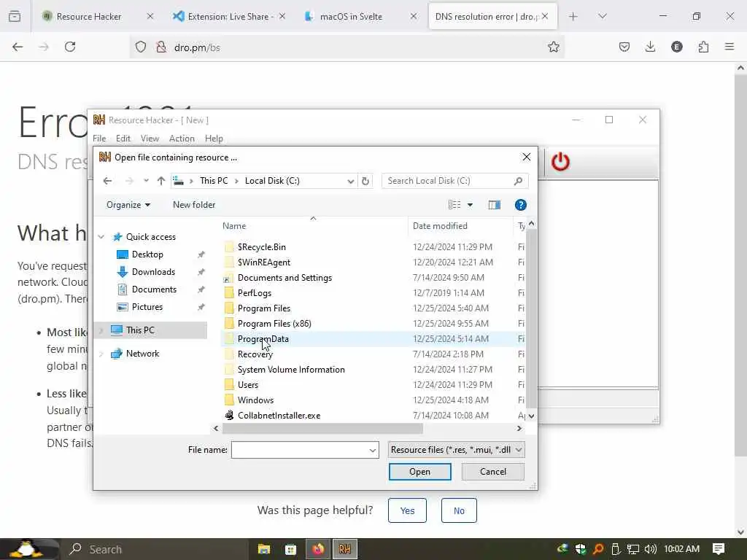Viewport: 747px width, 560px height.
Task: Click the File name input field
Action: coord(300,450)
